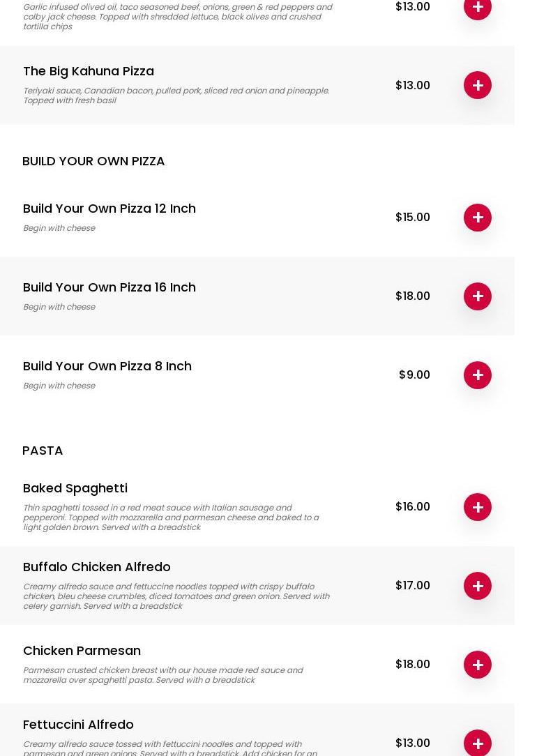
Task: Add Buffalo Chicken Alfredo with plus icon
Action: pos(477,586)
